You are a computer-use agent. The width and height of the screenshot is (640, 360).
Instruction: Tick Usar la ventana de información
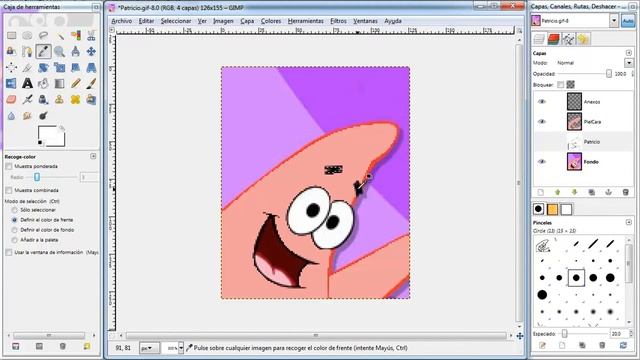click(9, 253)
